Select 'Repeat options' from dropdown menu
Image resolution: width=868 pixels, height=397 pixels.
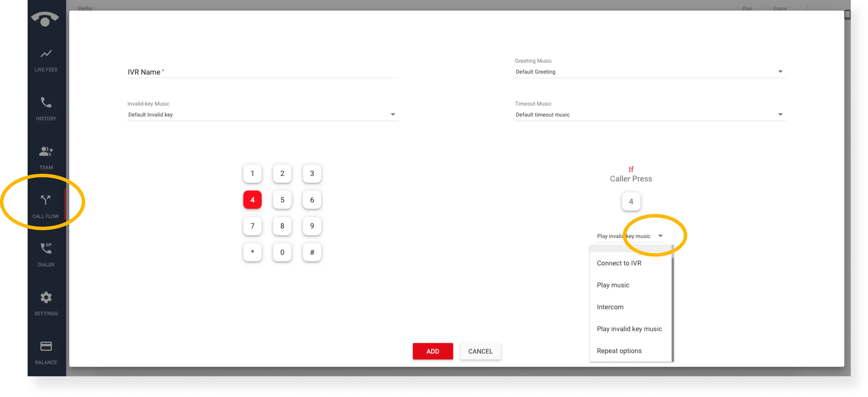[618, 350]
